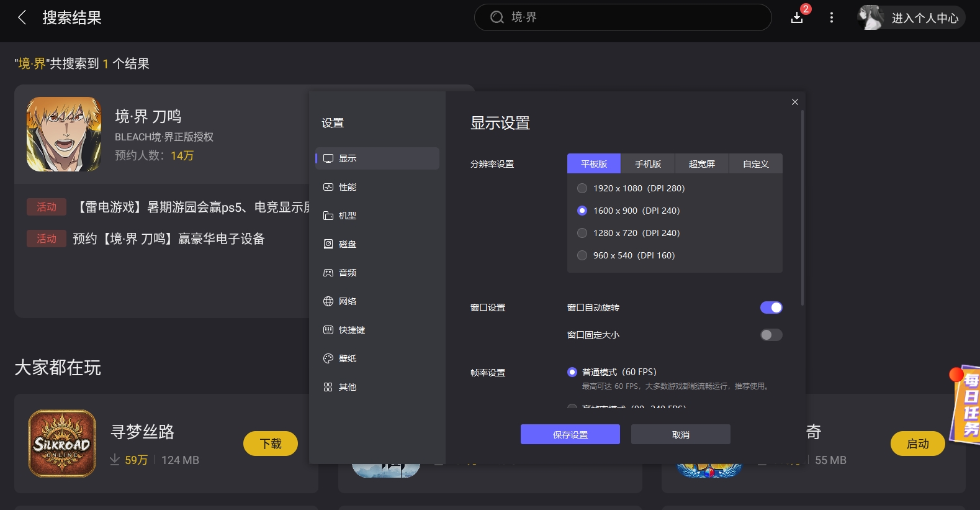This screenshot has width=980, height=510.
Task: Switch to the 自定义 resolution tab
Action: pos(756,164)
